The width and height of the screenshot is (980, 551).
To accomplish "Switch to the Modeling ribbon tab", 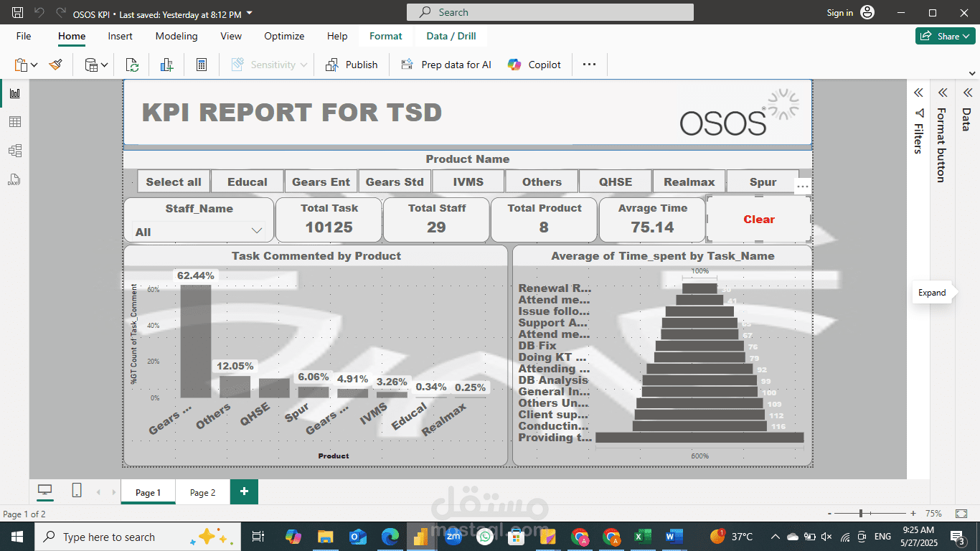I will click(176, 36).
